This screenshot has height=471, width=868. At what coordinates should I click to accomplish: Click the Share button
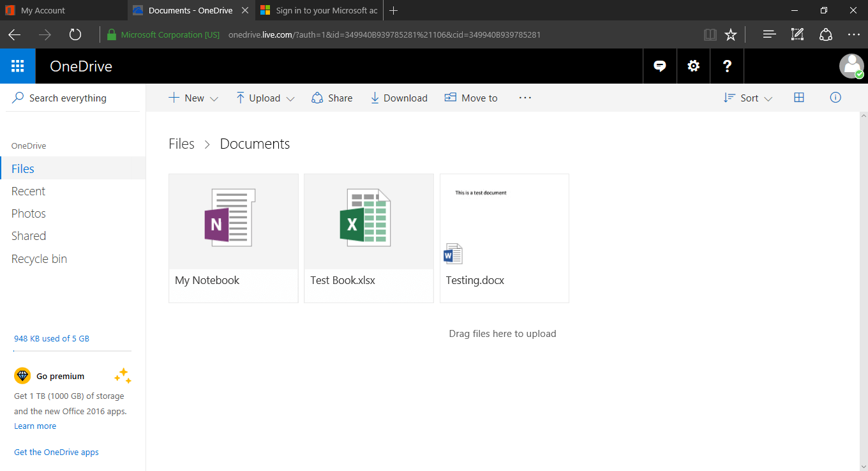tap(332, 98)
